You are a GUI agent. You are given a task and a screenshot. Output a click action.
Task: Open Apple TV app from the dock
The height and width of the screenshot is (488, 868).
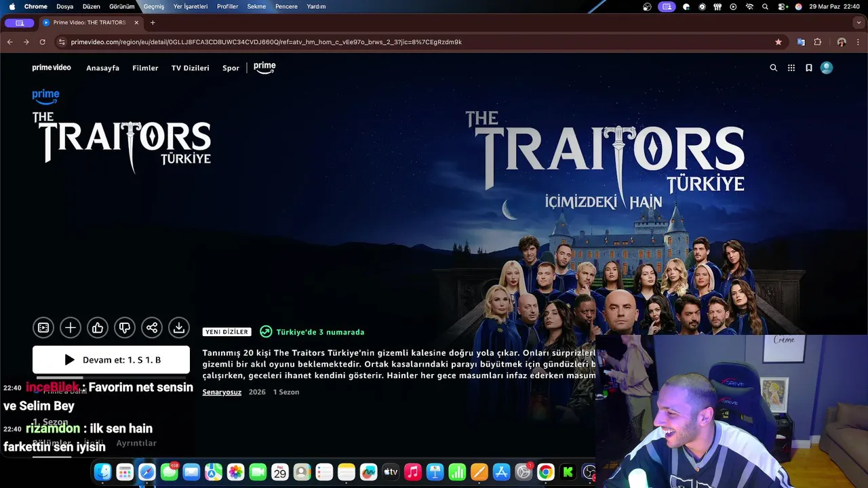click(391, 472)
